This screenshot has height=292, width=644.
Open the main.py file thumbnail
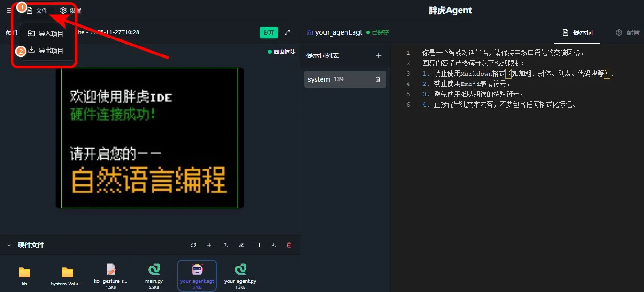[x=154, y=275]
